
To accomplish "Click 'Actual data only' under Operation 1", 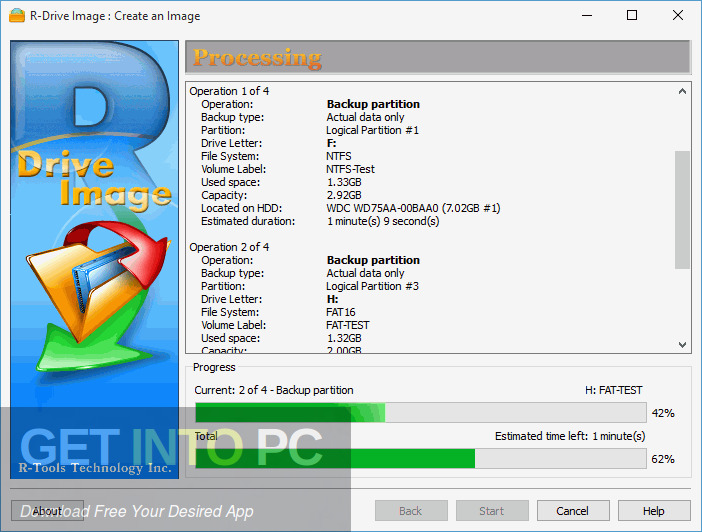I will pos(365,117).
